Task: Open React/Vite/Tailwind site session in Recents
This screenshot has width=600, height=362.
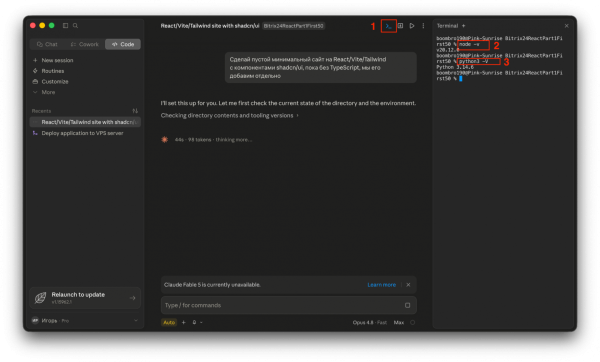Action: pyautogui.click(x=85, y=122)
